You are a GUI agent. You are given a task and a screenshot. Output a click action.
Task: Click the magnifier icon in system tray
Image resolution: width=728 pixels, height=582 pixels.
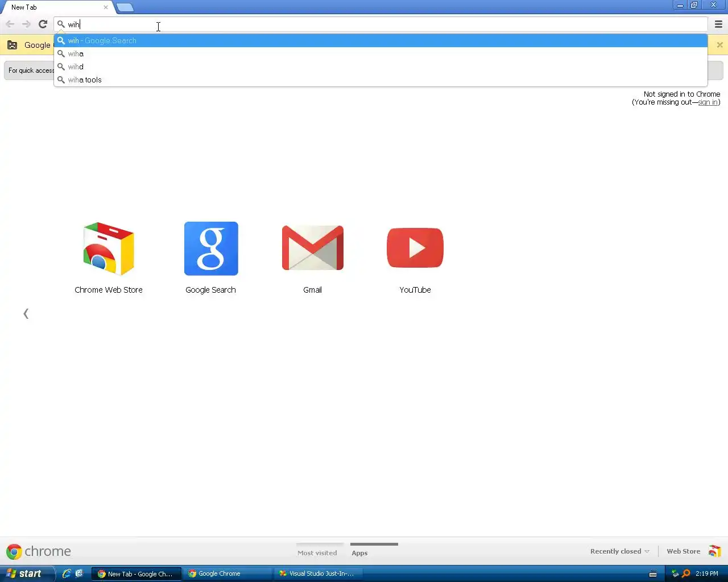[686, 573]
